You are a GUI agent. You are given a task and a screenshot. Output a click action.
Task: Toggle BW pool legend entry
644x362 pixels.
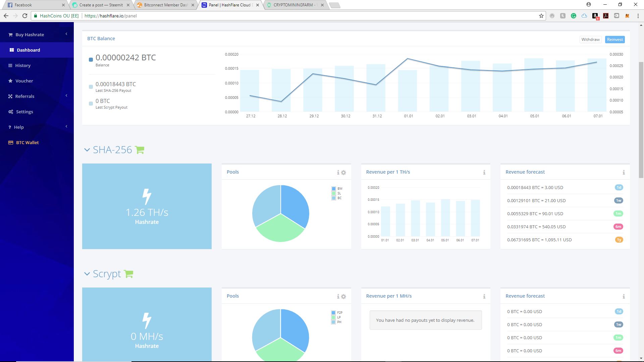[x=337, y=189]
